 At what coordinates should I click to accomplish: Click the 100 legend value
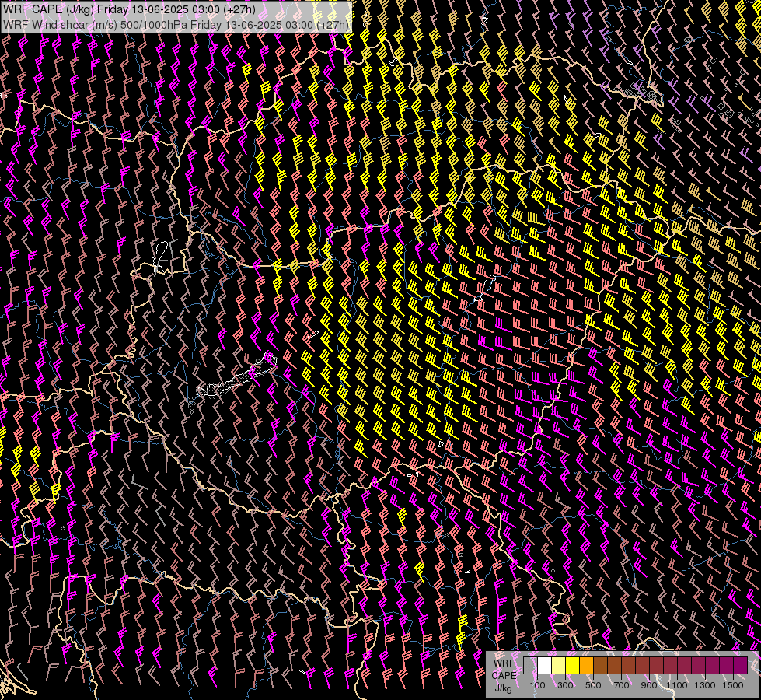click(x=537, y=685)
